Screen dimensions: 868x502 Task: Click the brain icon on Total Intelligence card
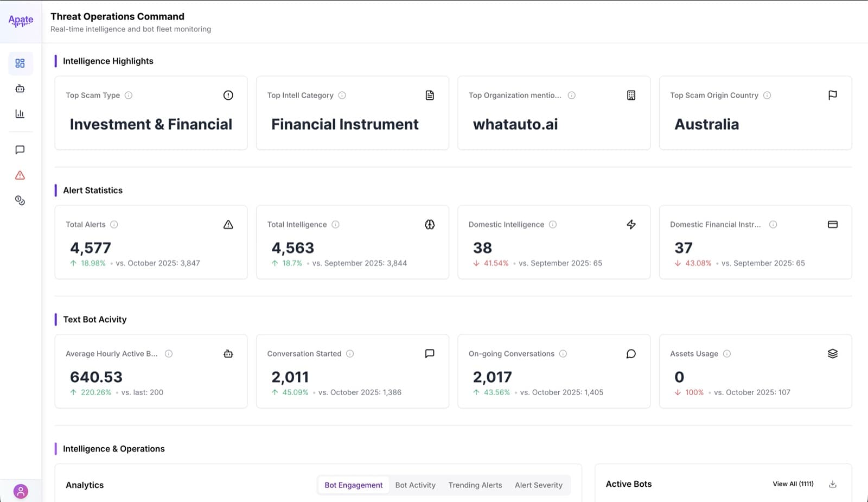pyautogui.click(x=430, y=225)
